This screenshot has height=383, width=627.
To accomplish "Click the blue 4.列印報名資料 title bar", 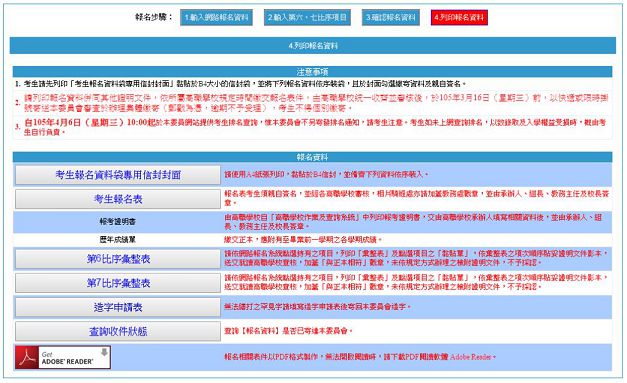I will point(313,46).
